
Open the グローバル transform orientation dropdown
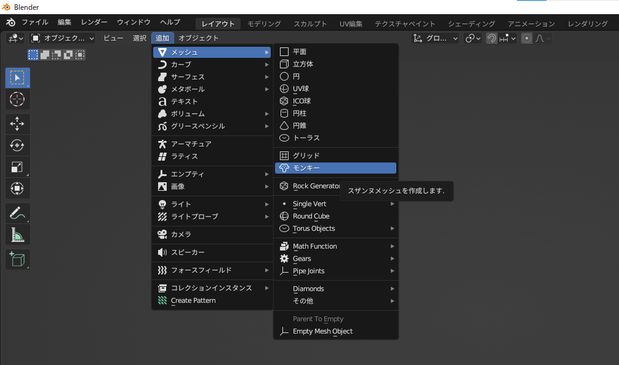pos(435,38)
